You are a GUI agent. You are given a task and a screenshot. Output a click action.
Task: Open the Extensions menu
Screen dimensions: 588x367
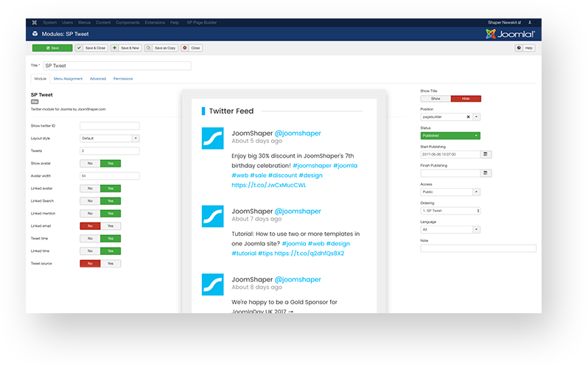155,23
